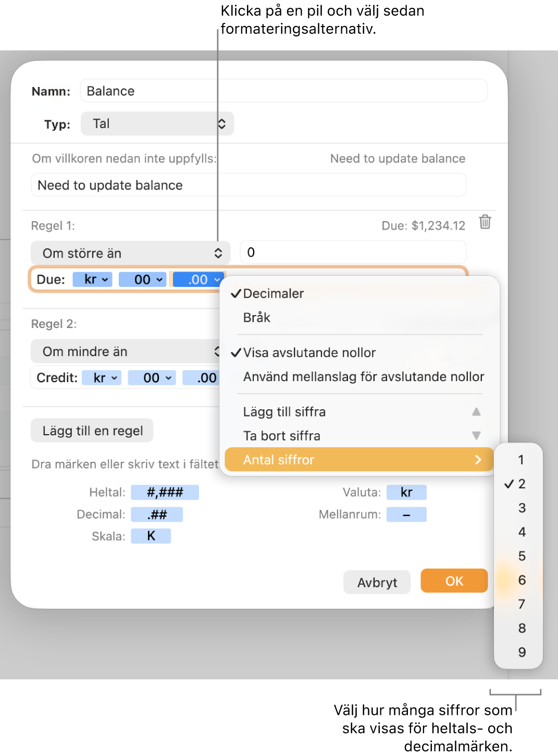Click the .## decimal token
The height and width of the screenshot is (756, 558).
(x=157, y=515)
